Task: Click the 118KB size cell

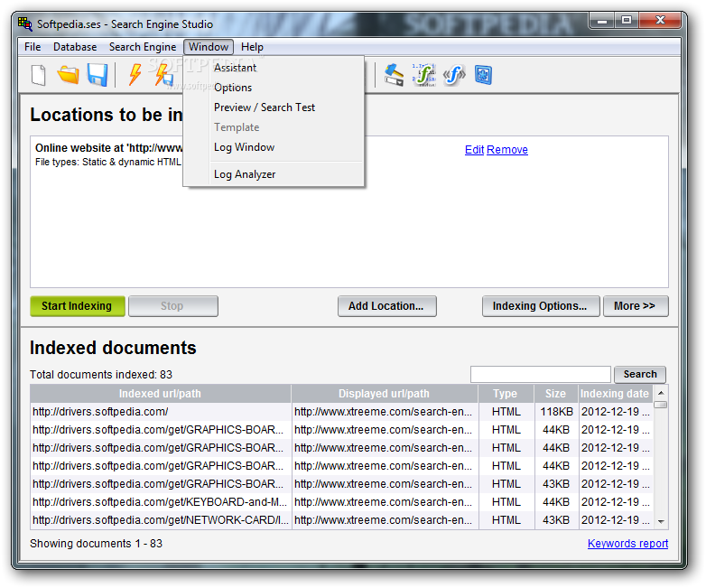Action: click(556, 412)
